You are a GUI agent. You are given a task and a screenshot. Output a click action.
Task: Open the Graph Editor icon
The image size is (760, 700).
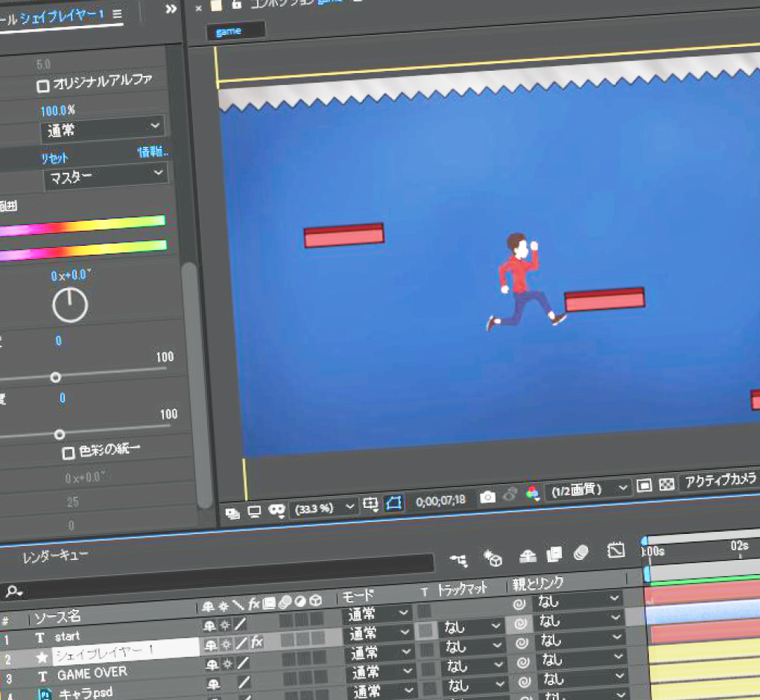[616, 550]
